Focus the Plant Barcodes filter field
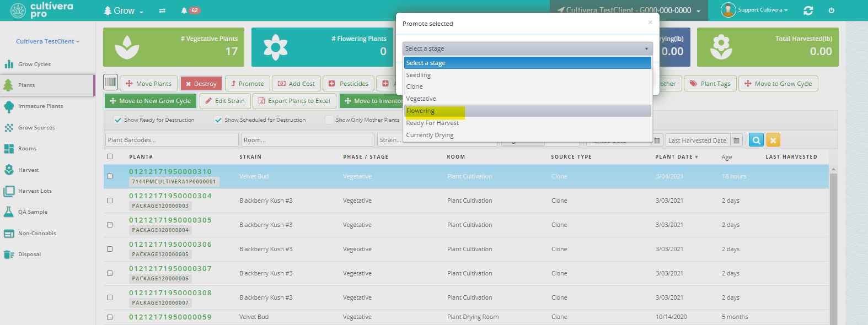This screenshot has width=868, height=325. pos(172,140)
